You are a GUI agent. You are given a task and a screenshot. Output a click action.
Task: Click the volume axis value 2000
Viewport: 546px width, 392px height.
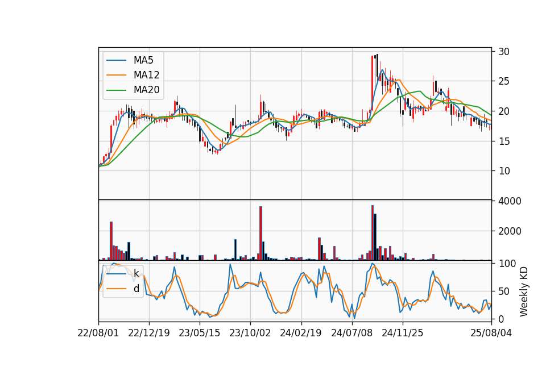pyautogui.click(x=510, y=231)
